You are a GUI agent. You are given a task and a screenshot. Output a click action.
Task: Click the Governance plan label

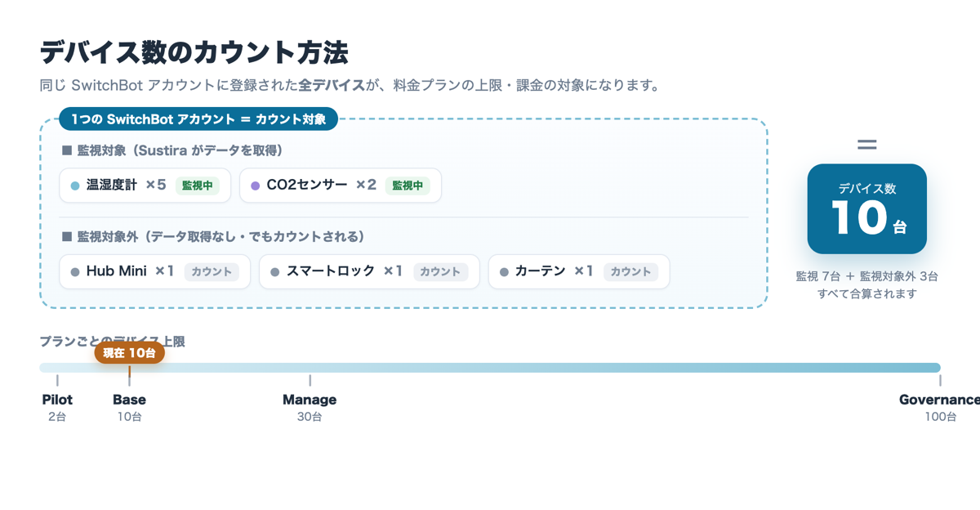click(x=939, y=400)
